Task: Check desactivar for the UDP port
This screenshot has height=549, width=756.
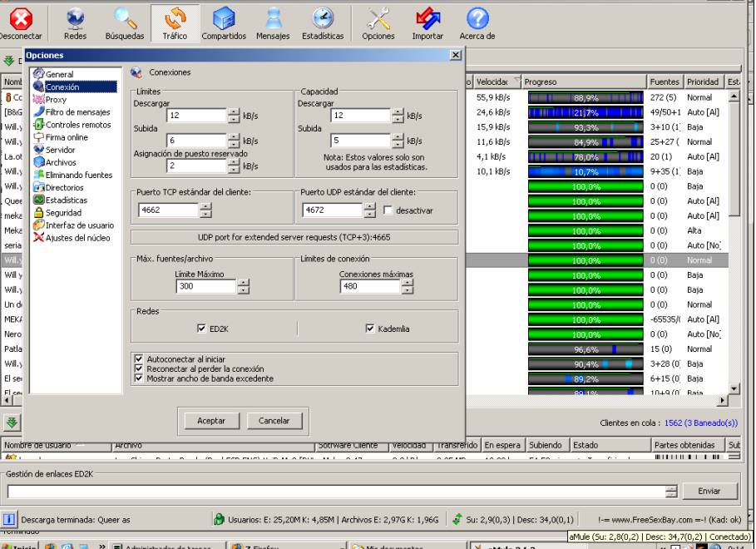Action: (x=386, y=211)
